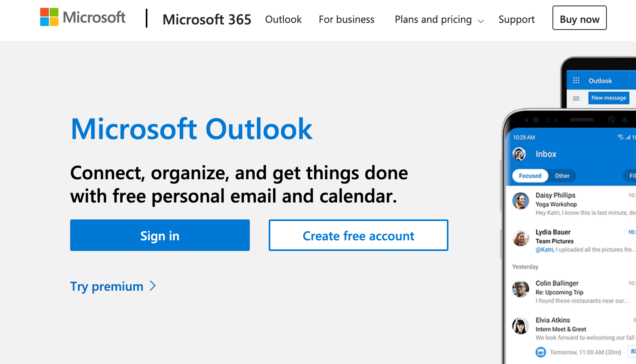
Task: Open For business nav item
Action: click(346, 19)
